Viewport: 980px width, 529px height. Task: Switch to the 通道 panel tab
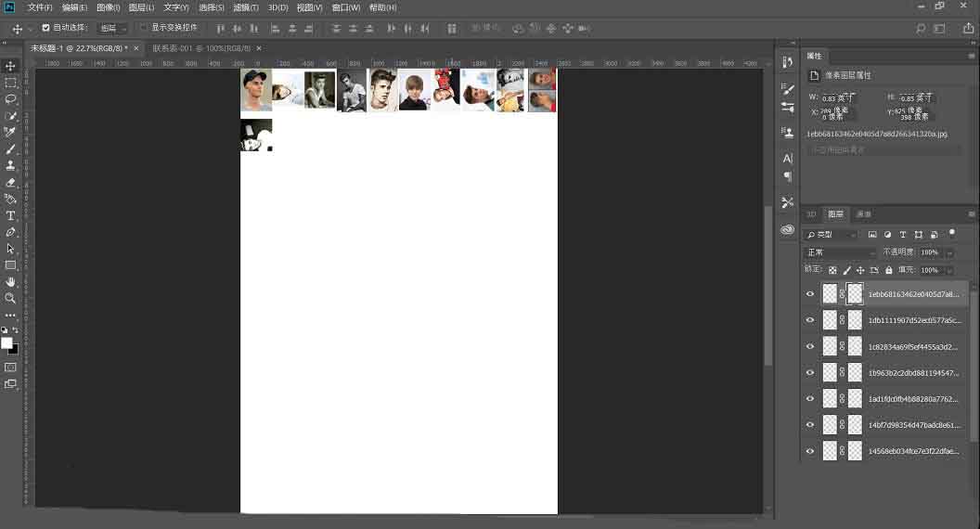pyautogui.click(x=864, y=214)
